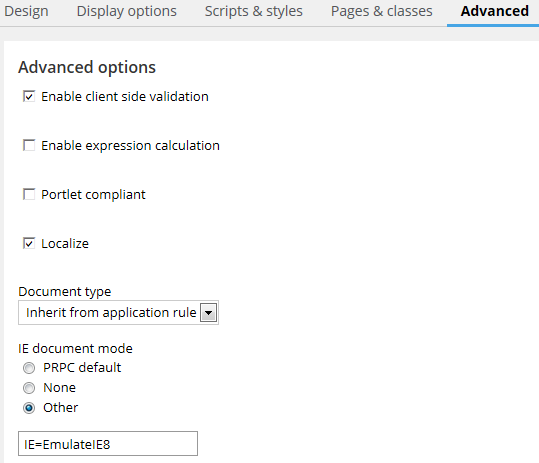The height and width of the screenshot is (463, 539).
Task: Open the Document type dropdown arrow
Action: click(208, 313)
